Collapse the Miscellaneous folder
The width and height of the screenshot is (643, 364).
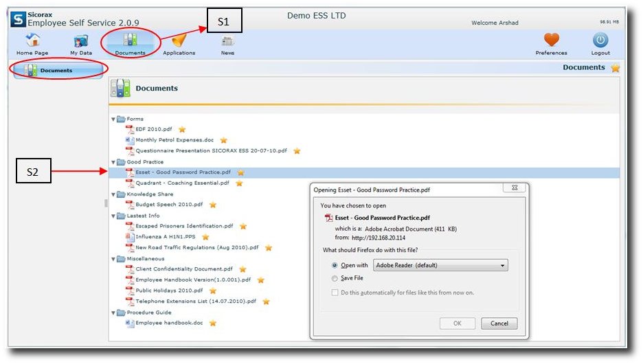pyautogui.click(x=113, y=259)
